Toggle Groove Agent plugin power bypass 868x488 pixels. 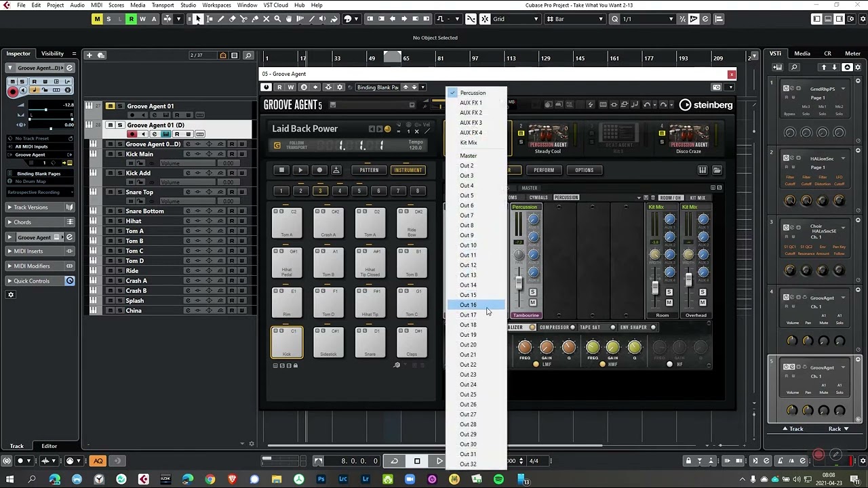coord(266,87)
